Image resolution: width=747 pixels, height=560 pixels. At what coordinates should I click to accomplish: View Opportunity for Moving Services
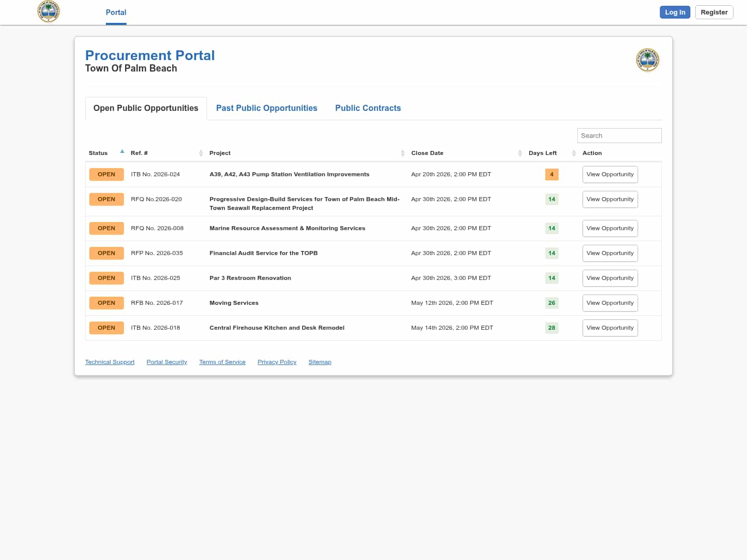[610, 303]
